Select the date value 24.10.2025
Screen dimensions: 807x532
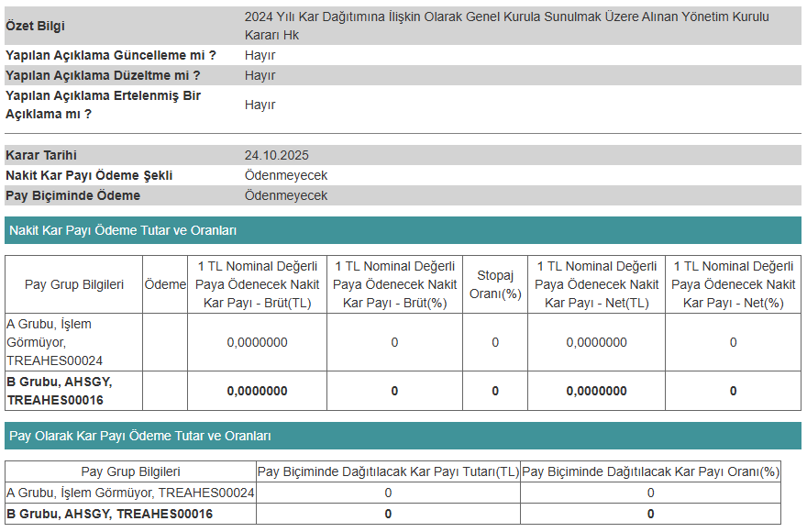coord(276,155)
